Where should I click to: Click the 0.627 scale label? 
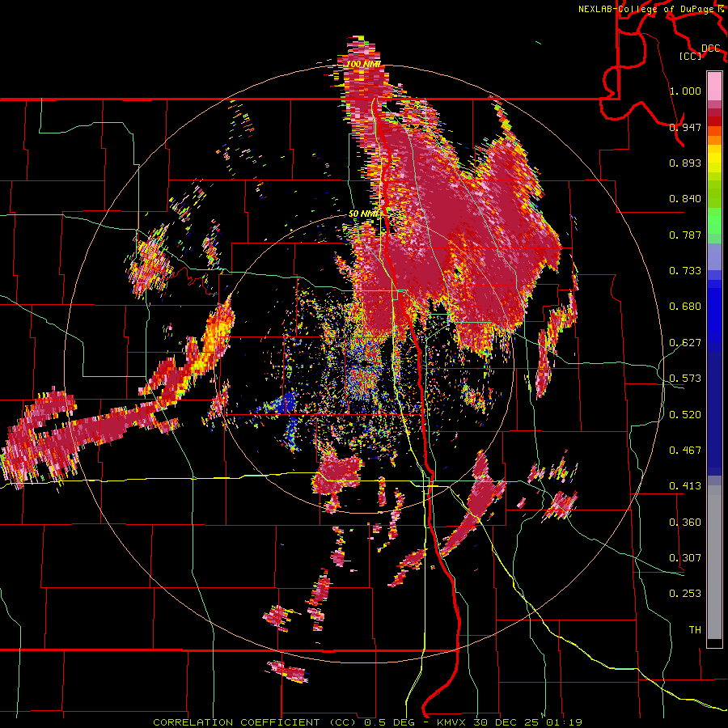685,343
